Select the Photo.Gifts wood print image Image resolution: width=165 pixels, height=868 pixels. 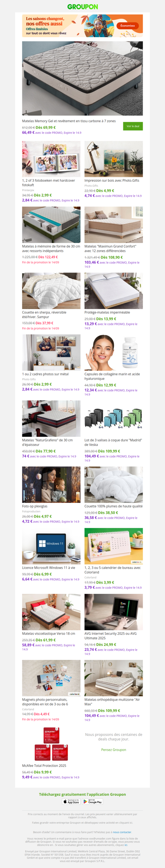click(x=113, y=159)
